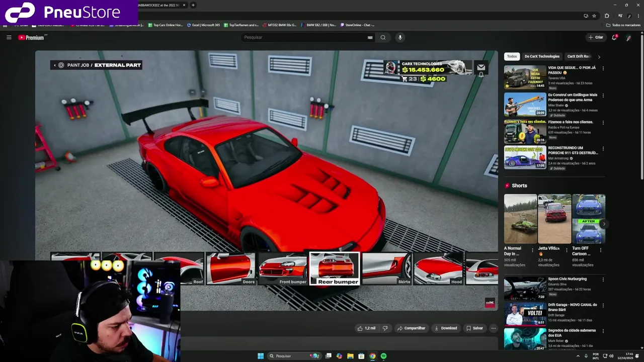Go back from Paint Job External Part
644x362 pixels.
coord(55,65)
